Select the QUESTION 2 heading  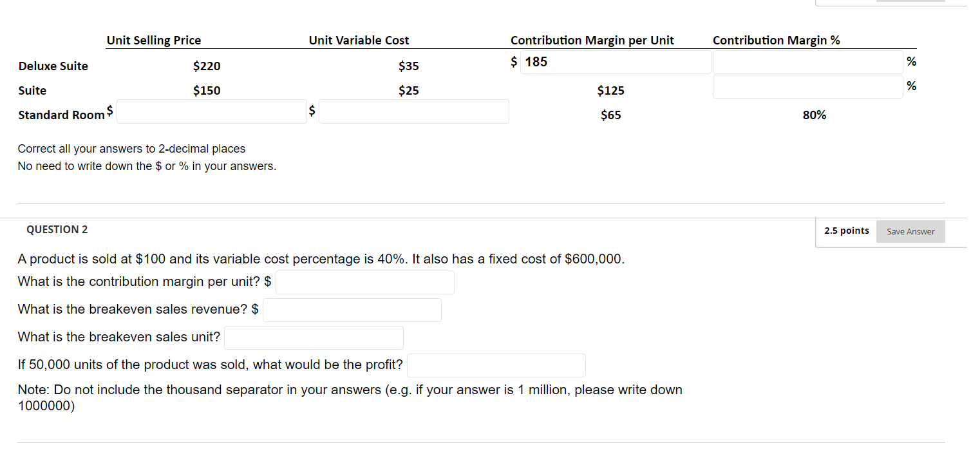coord(57,229)
